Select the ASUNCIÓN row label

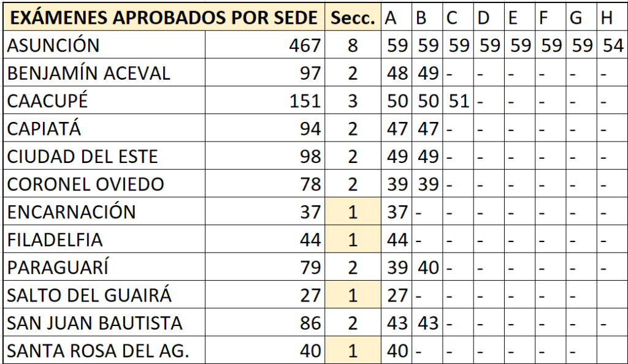coord(104,45)
